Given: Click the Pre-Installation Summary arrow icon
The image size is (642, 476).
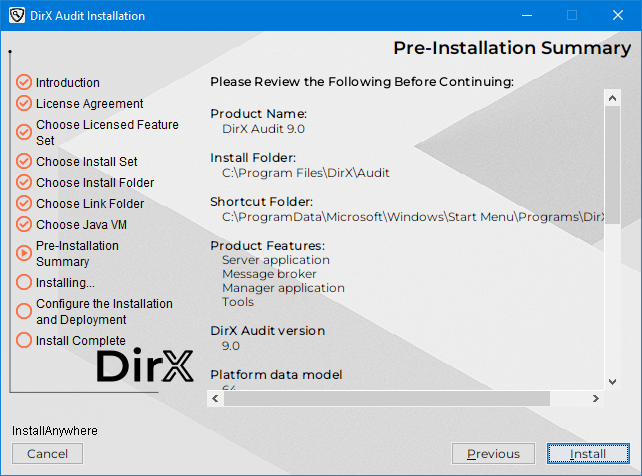Looking at the screenshot, I should click(24, 254).
